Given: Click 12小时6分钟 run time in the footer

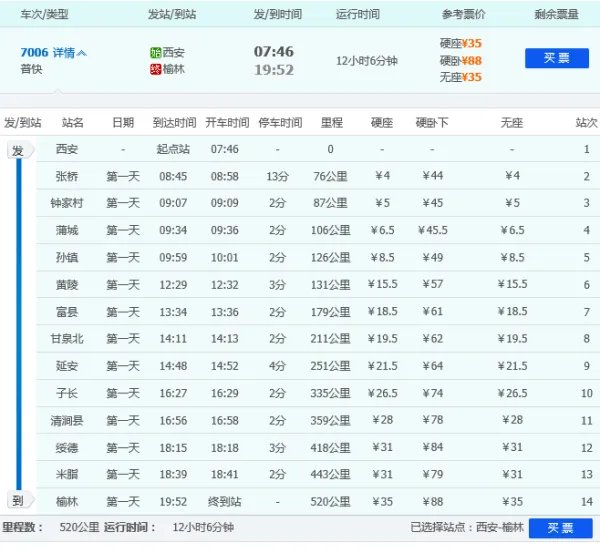Looking at the screenshot, I should click(x=203, y=527).
